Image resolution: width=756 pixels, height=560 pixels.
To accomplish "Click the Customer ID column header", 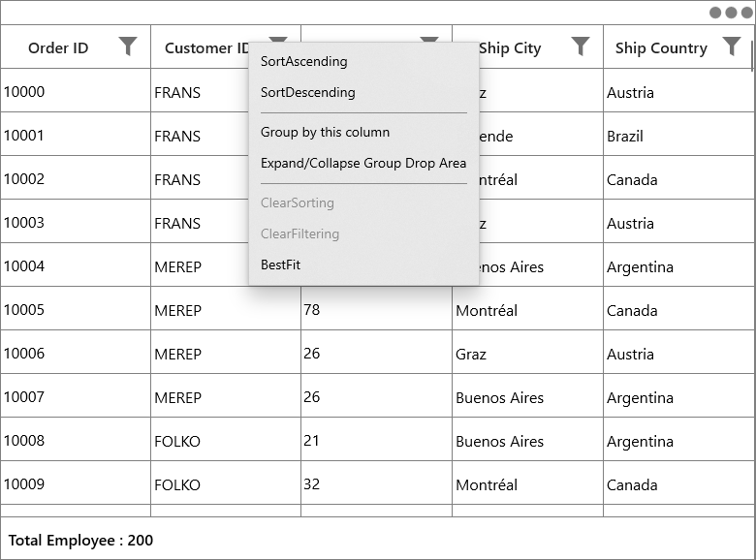I will [x=206, y=47].
